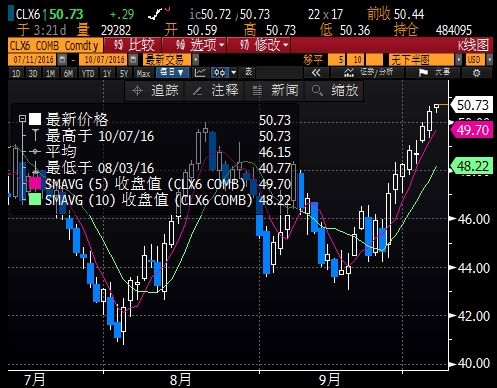This screenshot has height=388, width=497.
Task: Click the start date field 07/11/2016
Action: (x=33, y=60)
